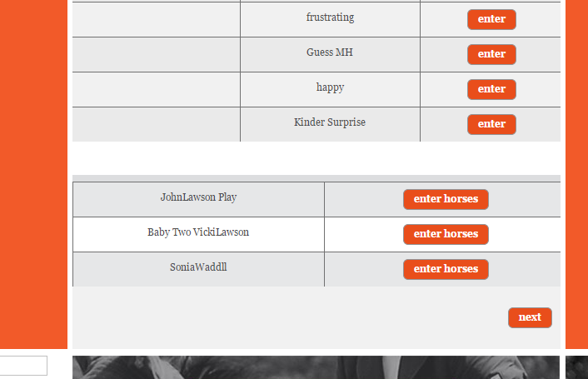Select the frustrating name text

coord(330,17)
